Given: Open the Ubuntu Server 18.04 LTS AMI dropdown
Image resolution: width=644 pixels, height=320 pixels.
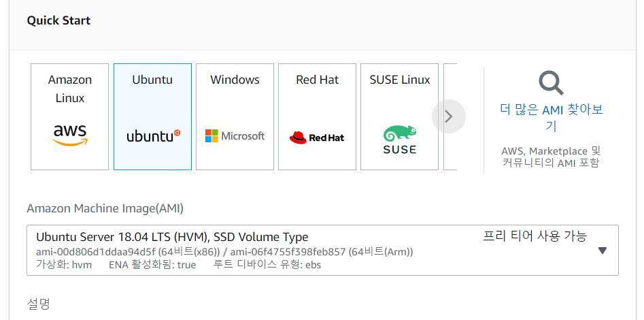Looking at the screenshot, I should (x=322, y=250).
